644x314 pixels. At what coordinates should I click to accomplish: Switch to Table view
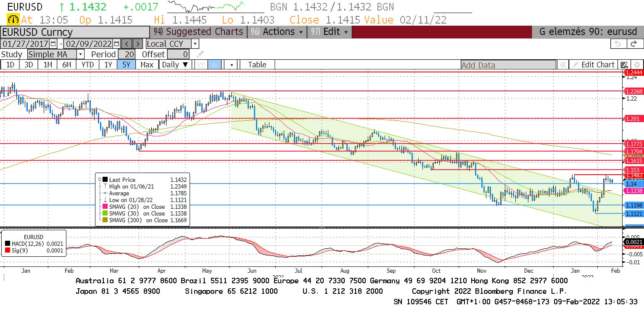click(x=257, y=64)
